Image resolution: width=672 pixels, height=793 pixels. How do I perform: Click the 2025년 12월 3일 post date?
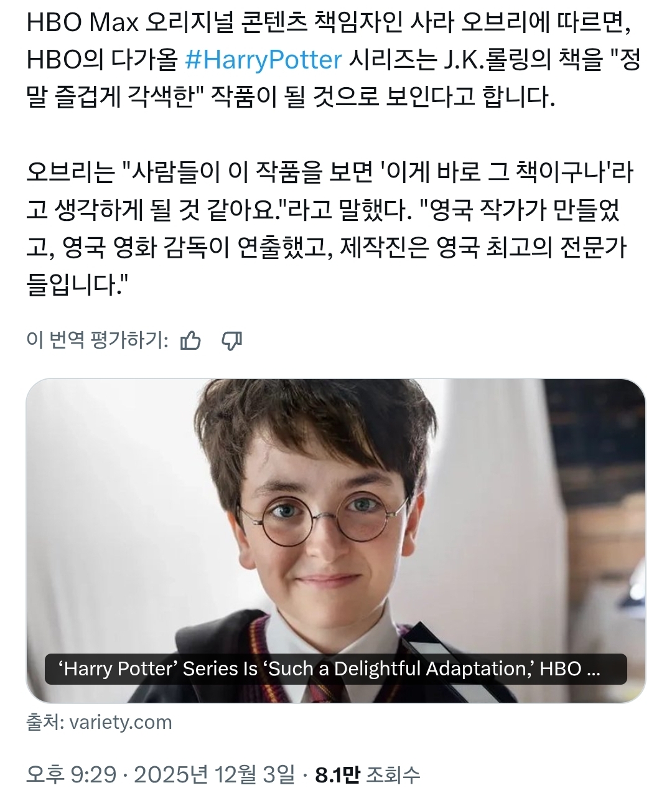pos(215,774)
